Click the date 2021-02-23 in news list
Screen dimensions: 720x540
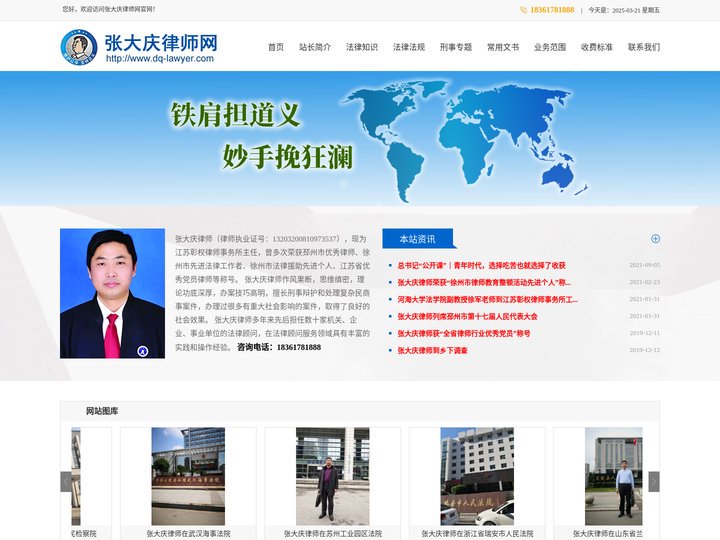[x=644, y=282]
